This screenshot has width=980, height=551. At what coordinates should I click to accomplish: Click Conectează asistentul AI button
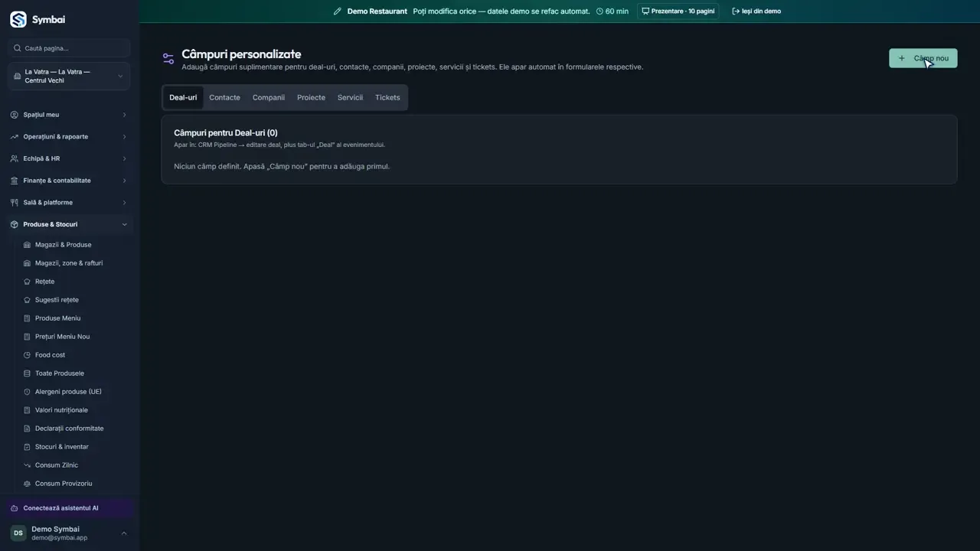point(69,508)
